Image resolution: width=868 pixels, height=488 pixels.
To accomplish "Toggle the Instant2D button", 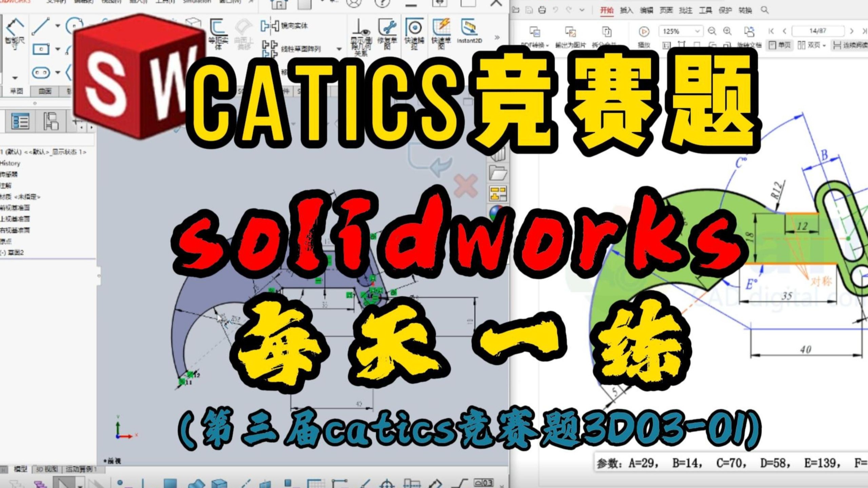I will click(469, 31).
